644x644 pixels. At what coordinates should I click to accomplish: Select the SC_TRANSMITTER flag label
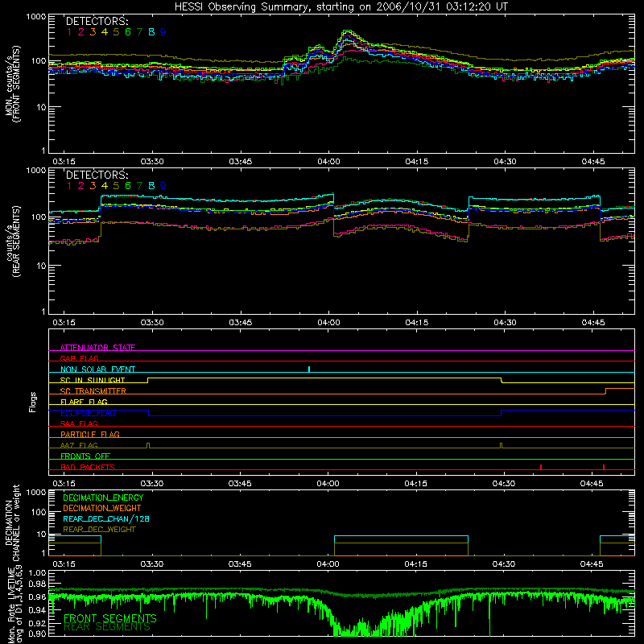[x=93, y=391]
